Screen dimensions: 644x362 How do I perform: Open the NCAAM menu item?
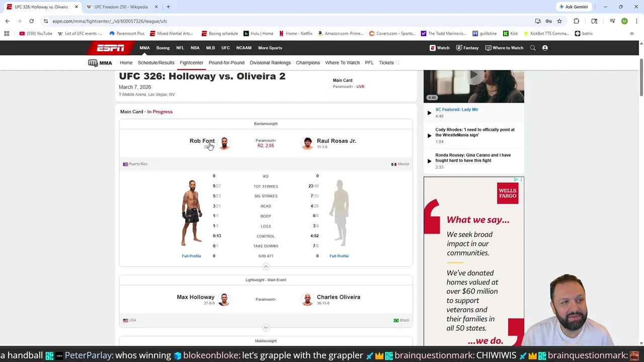(244, 48)
